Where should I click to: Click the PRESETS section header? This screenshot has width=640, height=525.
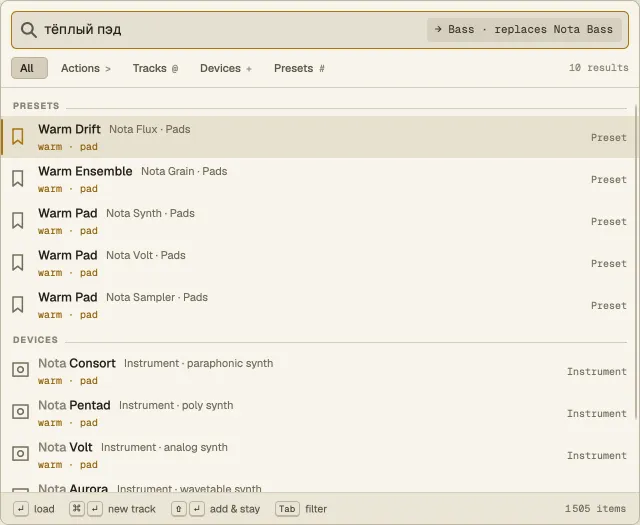pos(36,106)
